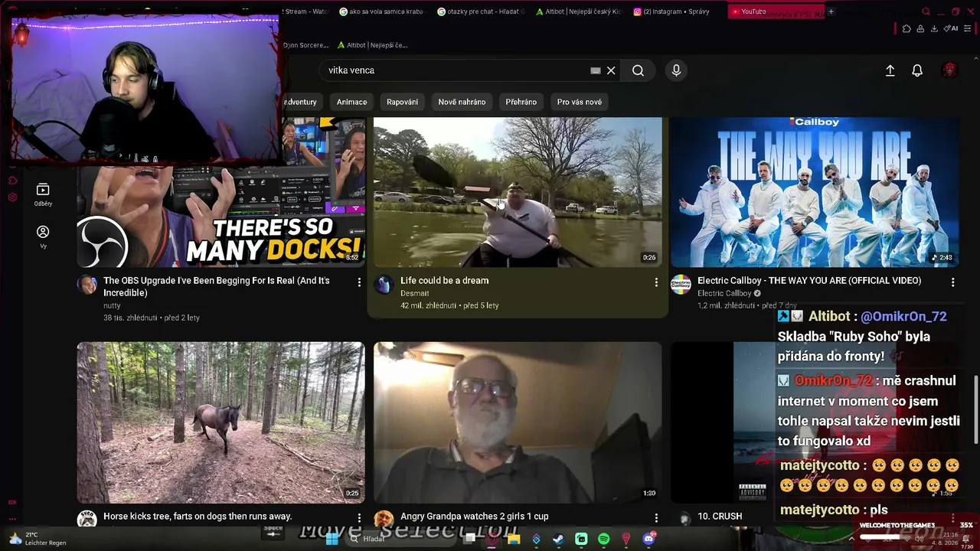The height and width of the screenshot is (551, 980).
Task: Open more options for the OBS Upgrade video
Action: coord(359,282)
